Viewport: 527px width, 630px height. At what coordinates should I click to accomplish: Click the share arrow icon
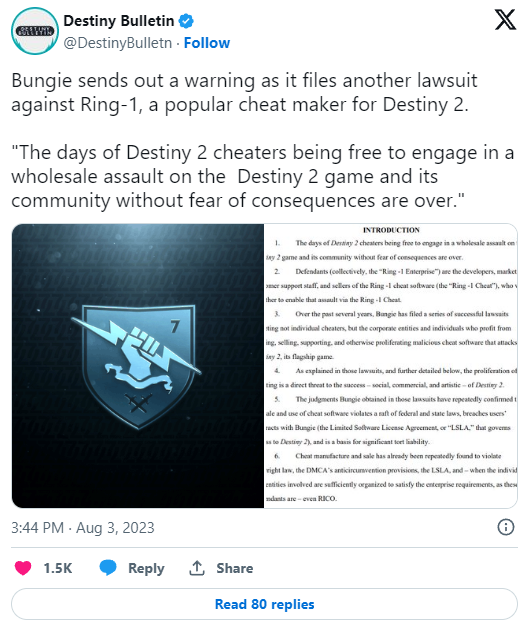(x=197, y=568)
